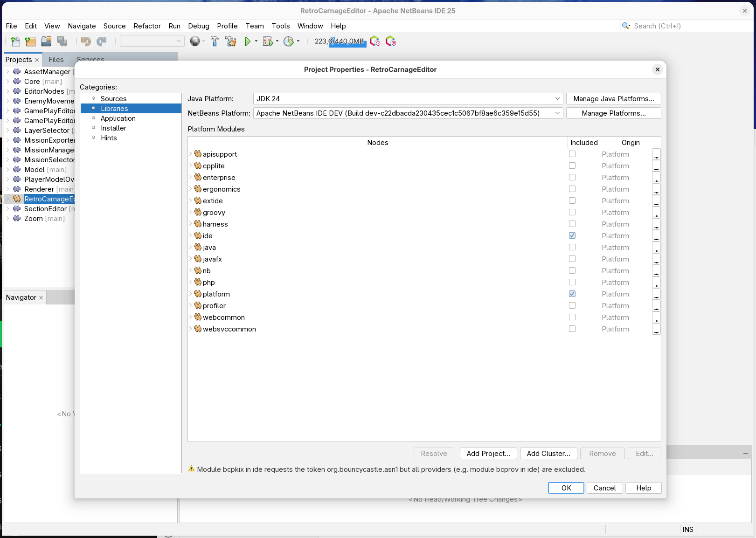Uncheck the ide Included checkbox
The image size is (756, 538).
pyautogui.click(x=572, y=235)
